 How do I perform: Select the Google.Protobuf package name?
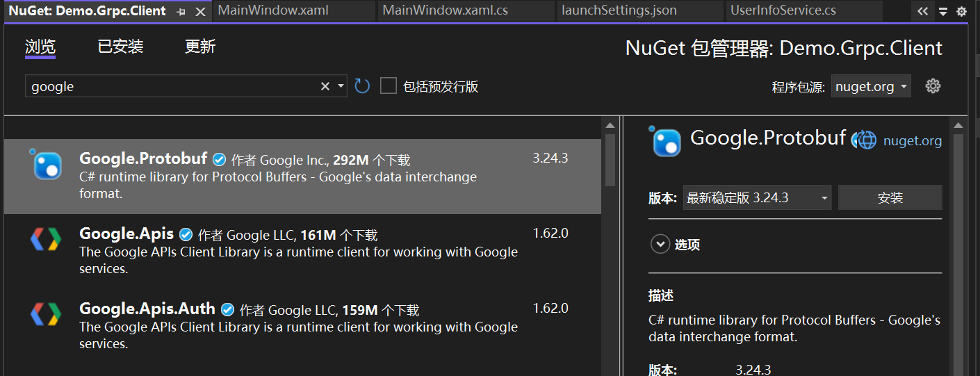tap(143, 158)
